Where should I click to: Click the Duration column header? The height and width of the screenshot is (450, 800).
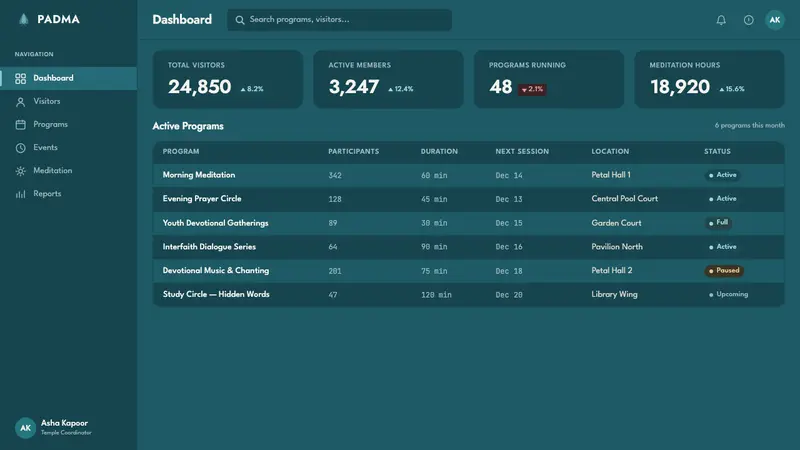click(439, 152)
